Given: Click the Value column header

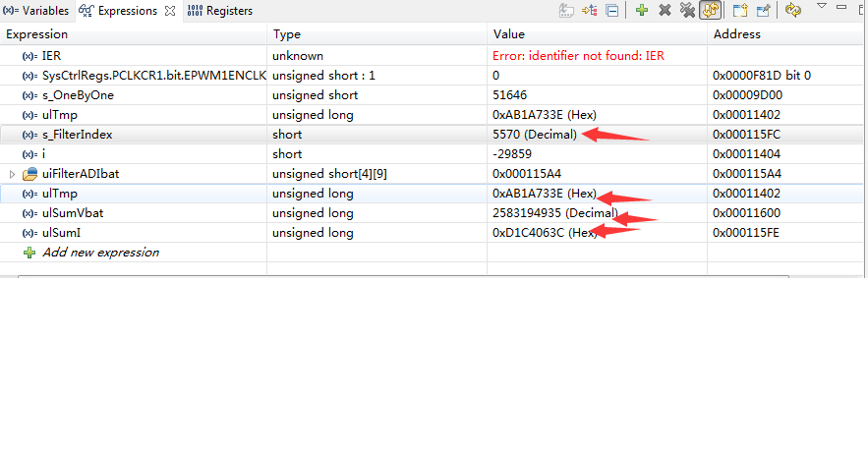Looking at the screenshot, I should [509, 34].
